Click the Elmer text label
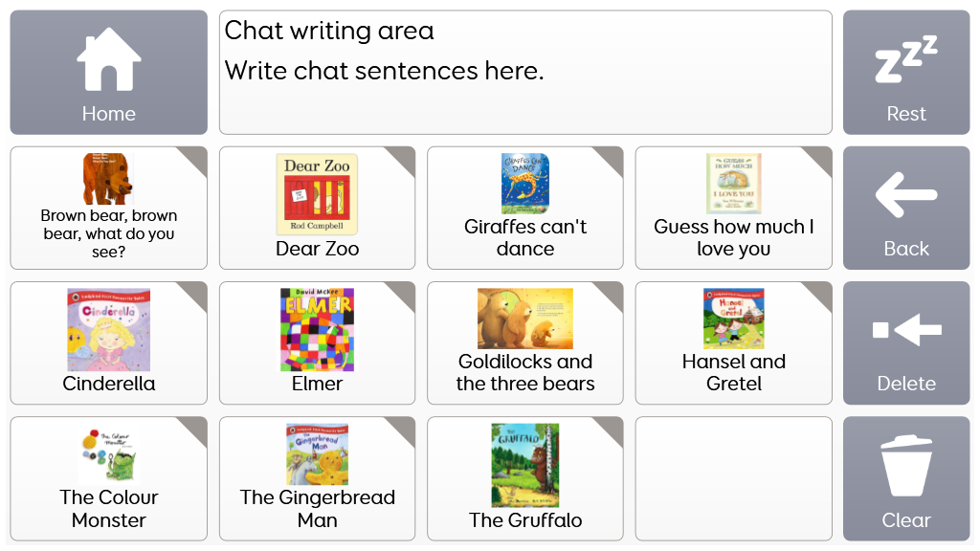980x551 pixels. coord(317,384)
